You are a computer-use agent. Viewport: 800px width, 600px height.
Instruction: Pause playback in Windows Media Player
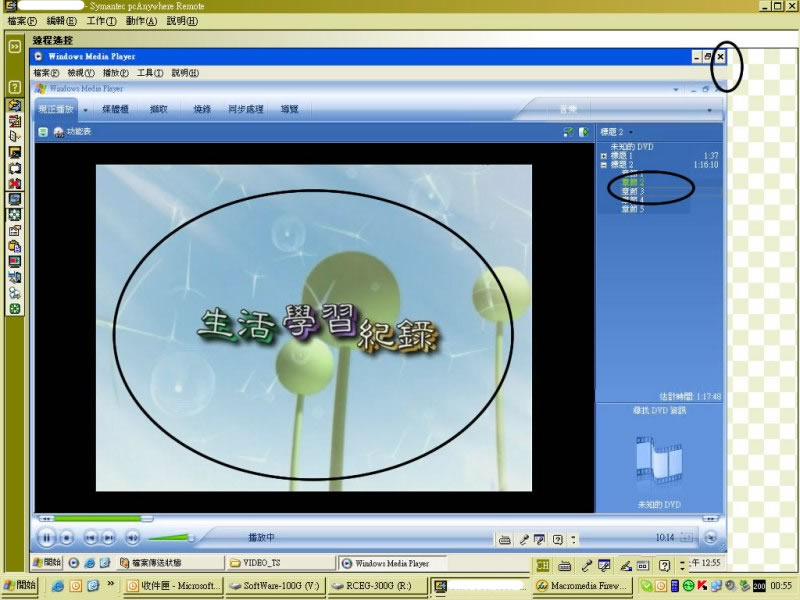(46, 537)
